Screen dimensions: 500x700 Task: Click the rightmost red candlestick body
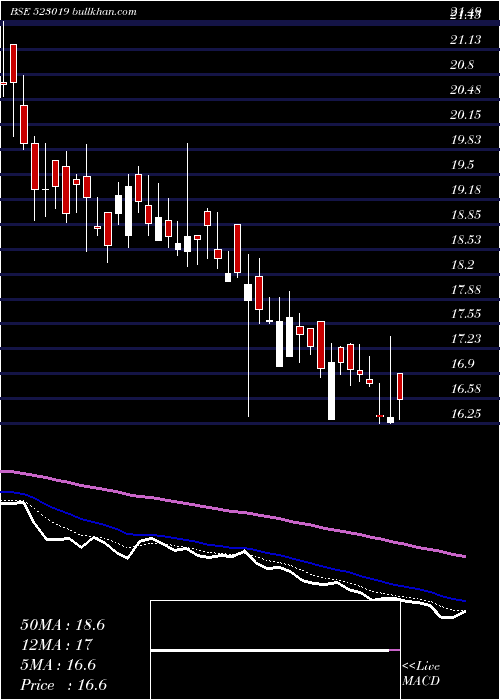(400, 386)
